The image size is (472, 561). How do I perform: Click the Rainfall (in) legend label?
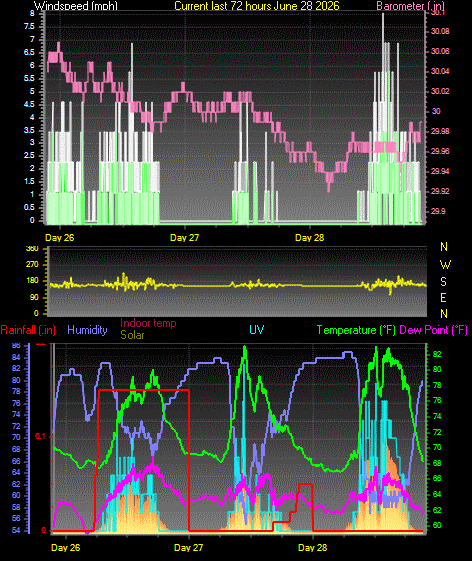[x=28, y=330]
